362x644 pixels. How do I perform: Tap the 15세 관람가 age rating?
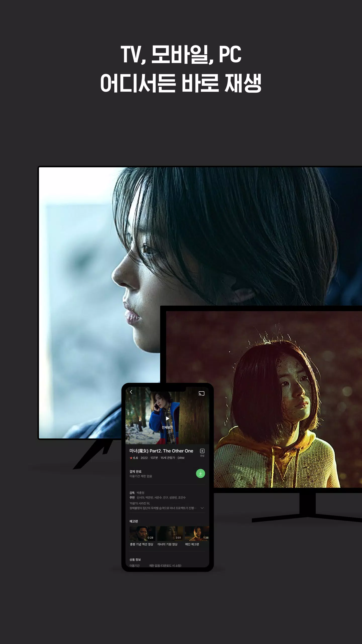pos(168,458)
